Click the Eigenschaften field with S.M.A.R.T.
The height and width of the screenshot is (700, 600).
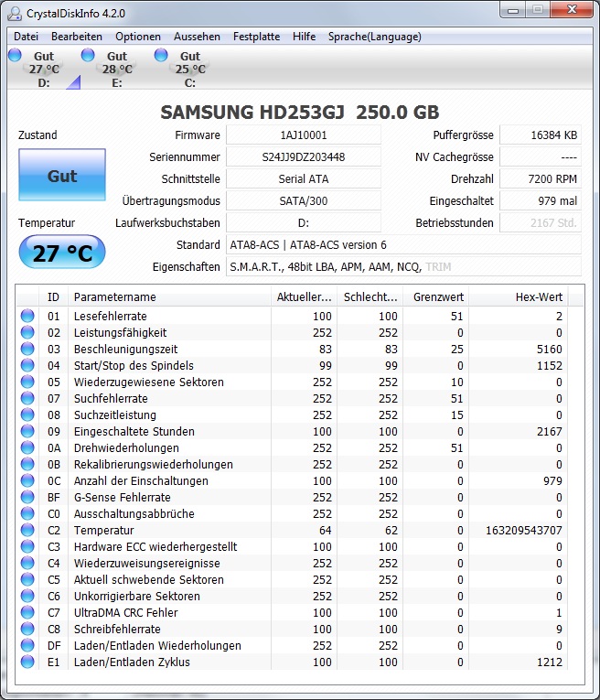[x=403, y=266]
